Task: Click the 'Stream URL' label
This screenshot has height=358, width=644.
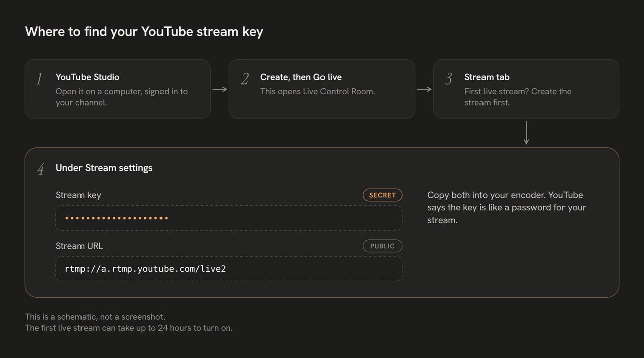Action: pyautogui.click(x=79, y=246)
